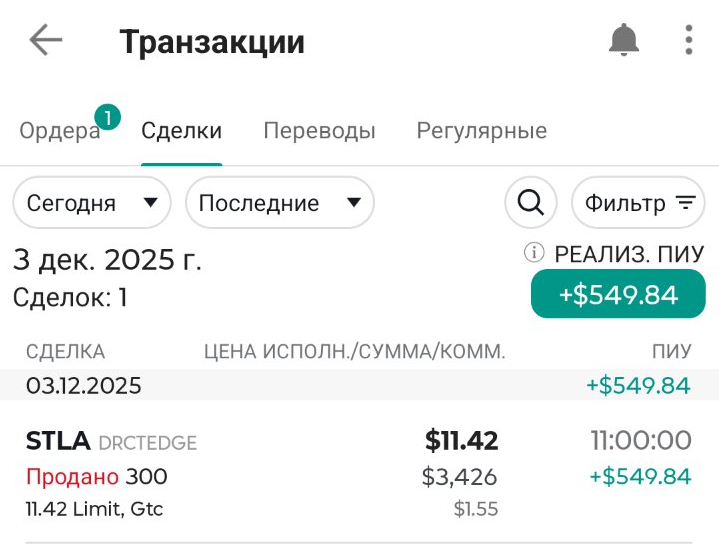Switch to the Ордера tab
This screenshot has height=545, width=719.
click(x=60, y=131)
